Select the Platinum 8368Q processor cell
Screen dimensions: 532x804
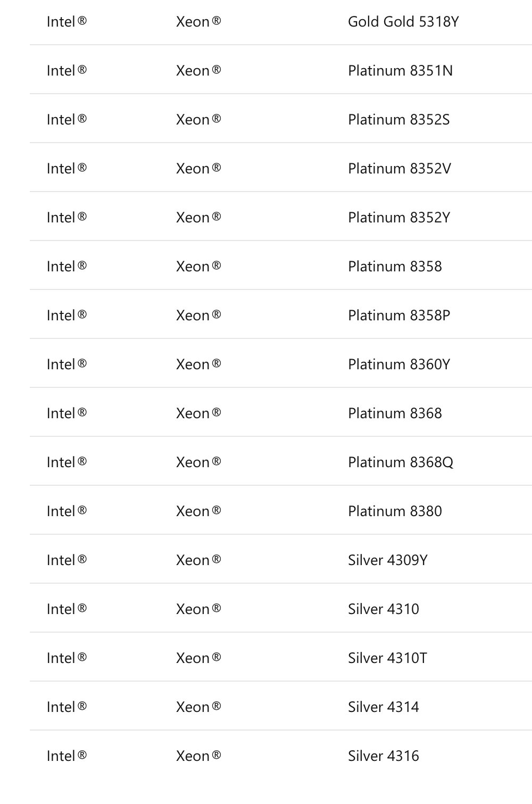click(400, 462)
